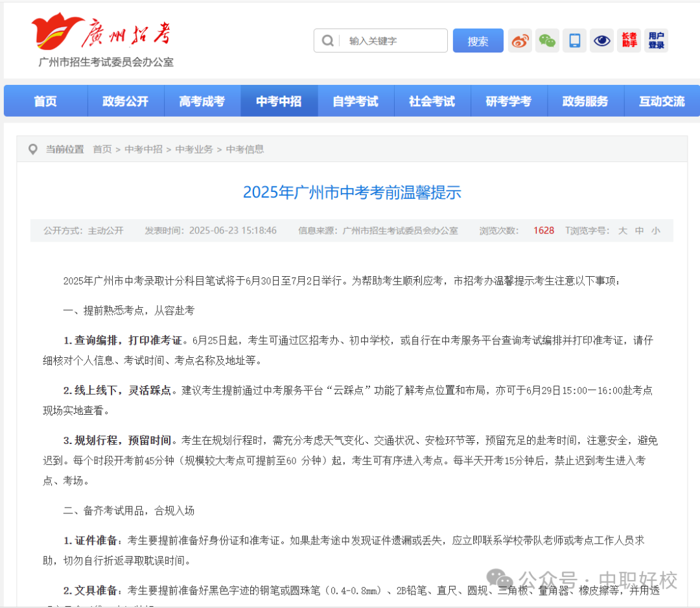The height and width of the screenshot is (608, 700).
Task: Click bold text 线上线下，灵活踩点
Action: pyautogui.click(x=122, y=391)
